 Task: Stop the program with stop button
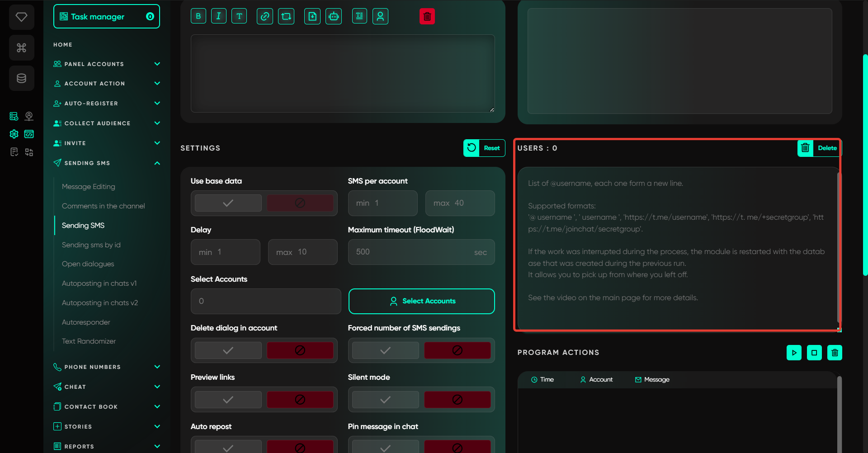point(814,353)
